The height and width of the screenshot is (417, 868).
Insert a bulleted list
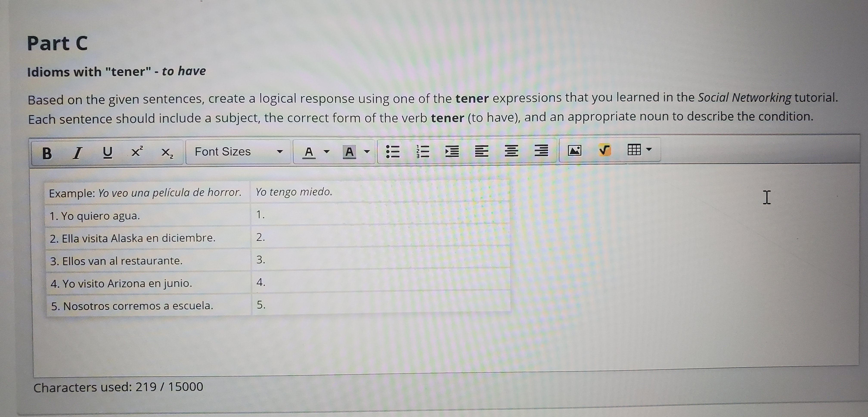point(392,151)
